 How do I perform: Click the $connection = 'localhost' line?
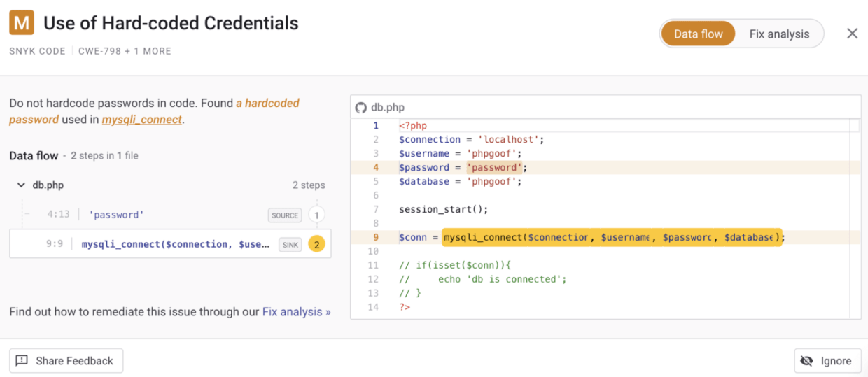[x=472, y=139]
